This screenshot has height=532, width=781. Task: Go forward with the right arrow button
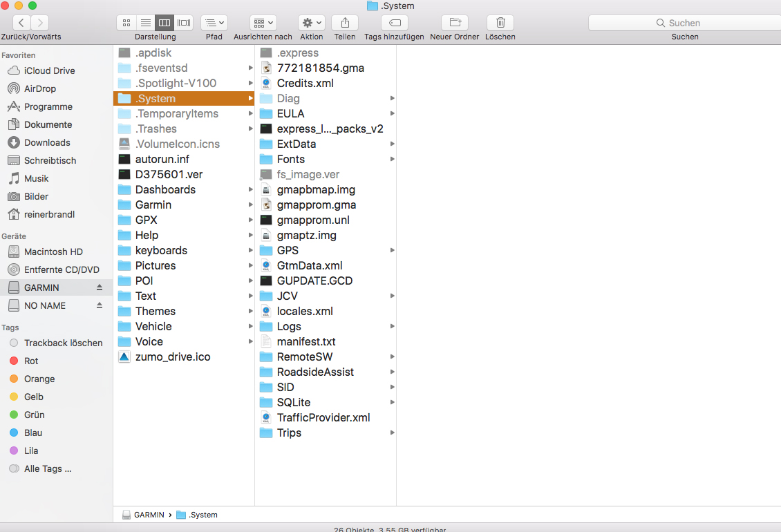40,22
